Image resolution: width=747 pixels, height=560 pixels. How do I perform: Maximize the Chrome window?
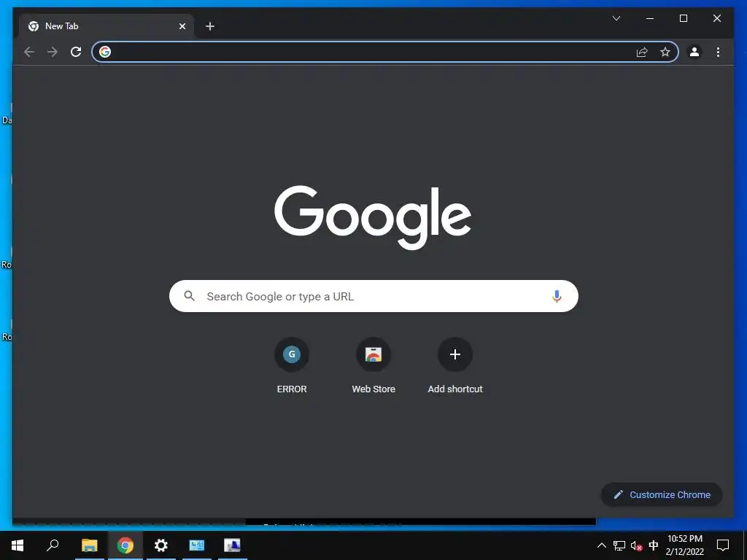pyautogui.click(x=683, y=18)
